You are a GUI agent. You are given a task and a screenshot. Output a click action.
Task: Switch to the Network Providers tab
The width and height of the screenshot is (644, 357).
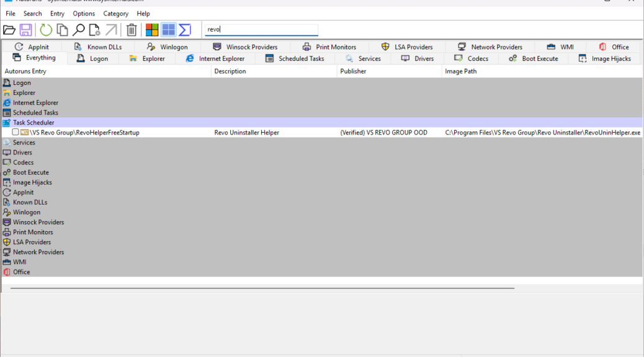[490, 46]
